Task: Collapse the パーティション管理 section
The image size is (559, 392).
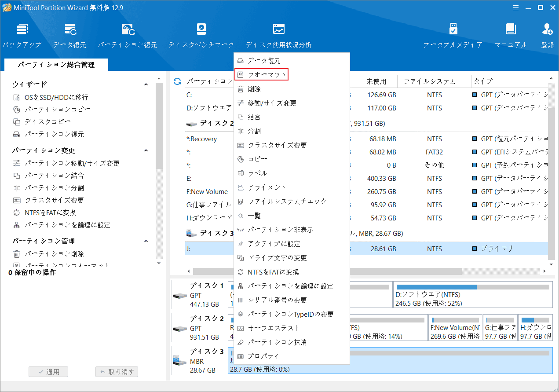Action: coord(146,241)
